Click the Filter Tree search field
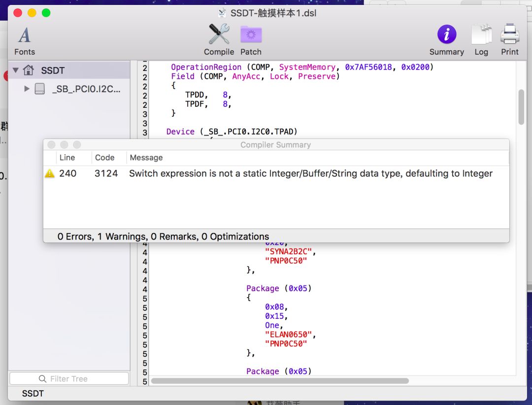 (69, 378)
